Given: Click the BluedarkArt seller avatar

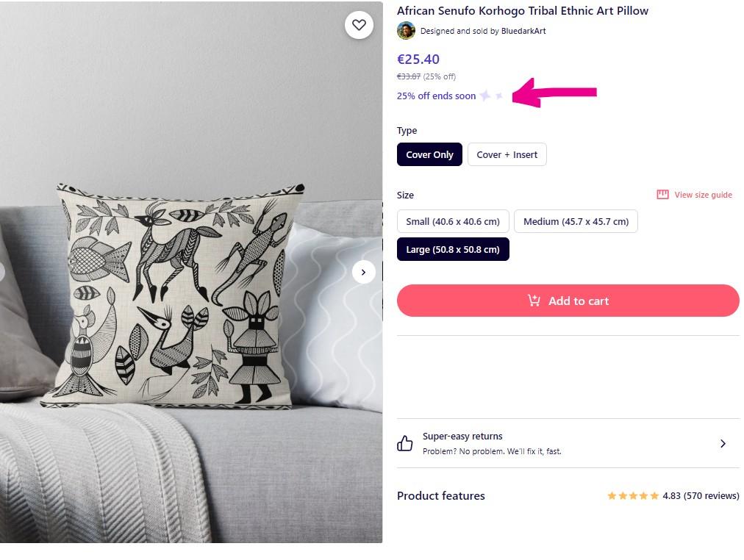Looking at the screenshot, I should pyautogui.click(x=406, y=30).
